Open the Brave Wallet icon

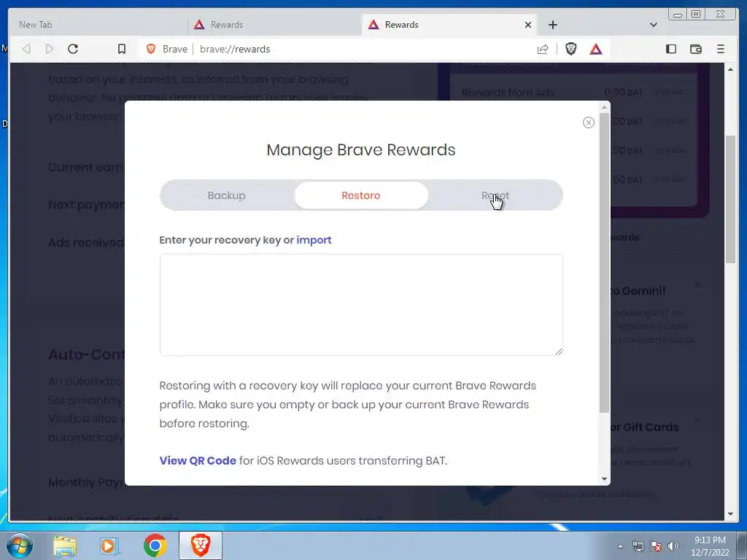(695, 49)
